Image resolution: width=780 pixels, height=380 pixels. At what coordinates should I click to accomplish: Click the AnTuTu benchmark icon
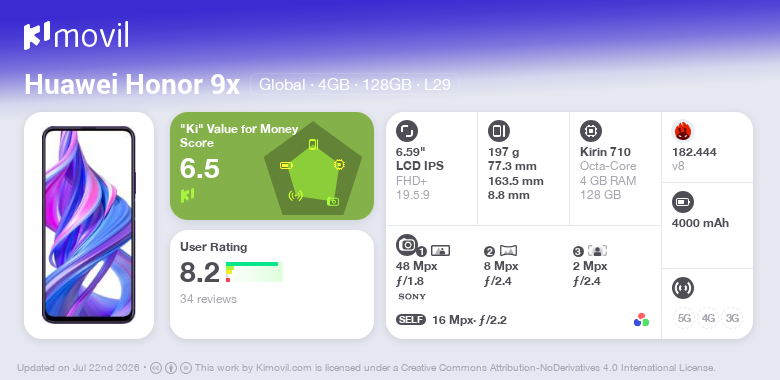[683, 131]
